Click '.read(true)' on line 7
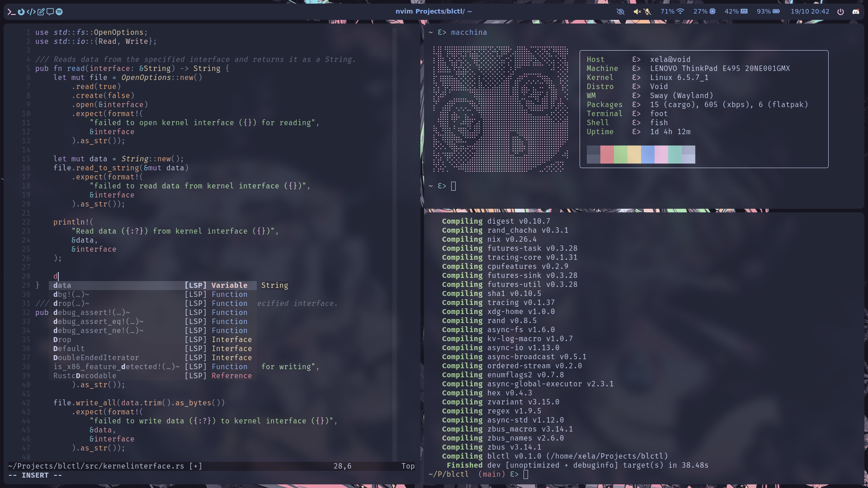 (96, 87)
